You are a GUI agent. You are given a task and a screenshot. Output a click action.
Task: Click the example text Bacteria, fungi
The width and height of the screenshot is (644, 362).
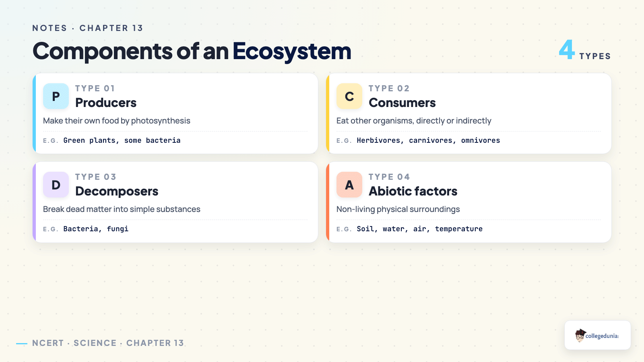pyautogui.click(x=96, y=229)
